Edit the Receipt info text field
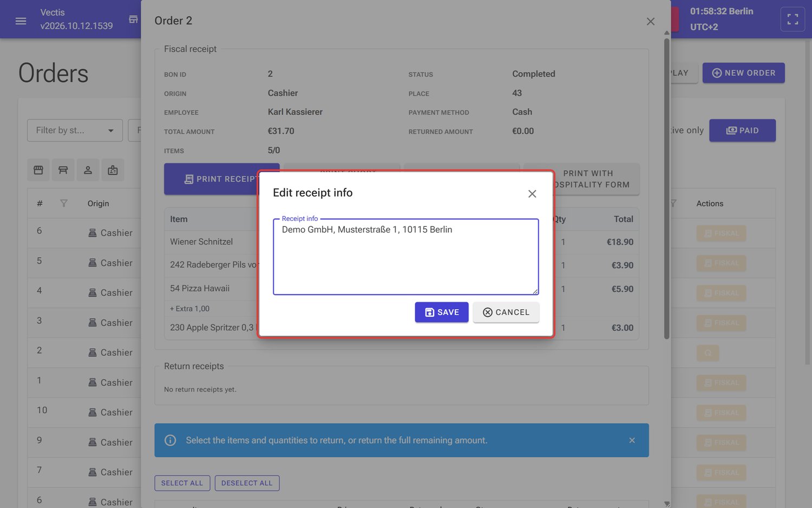812x508 pixels. (x=405, y=257)
